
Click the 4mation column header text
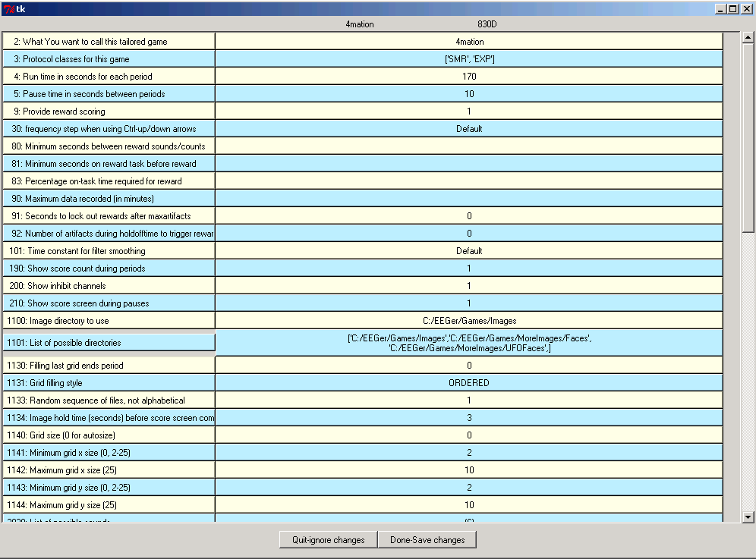tap(360, 24)
